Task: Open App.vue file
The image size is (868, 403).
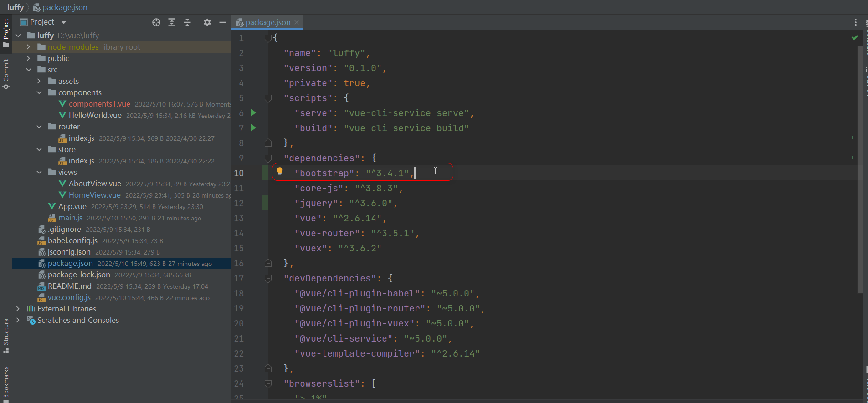Action: [72, 206]
